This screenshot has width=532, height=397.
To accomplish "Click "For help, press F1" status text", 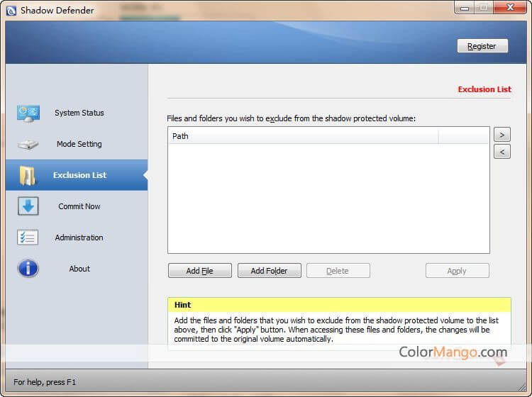I will tap(45, 382).
